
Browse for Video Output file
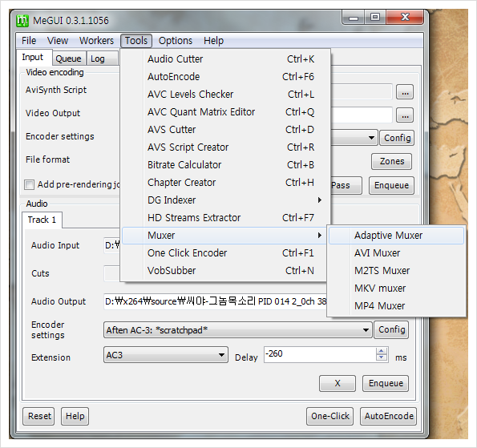click(x=405, y=115)
